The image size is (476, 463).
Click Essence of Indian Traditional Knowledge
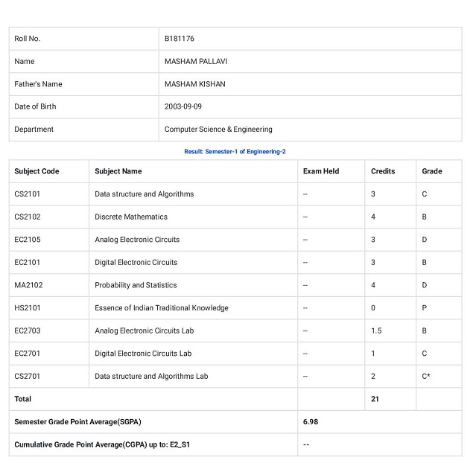[162, 307]
